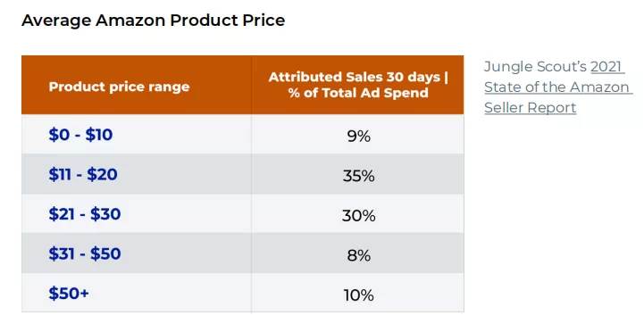
Task: Click "% of Total Ad Spend" header line
Action: pyautogui.click(x=358, y=93)
